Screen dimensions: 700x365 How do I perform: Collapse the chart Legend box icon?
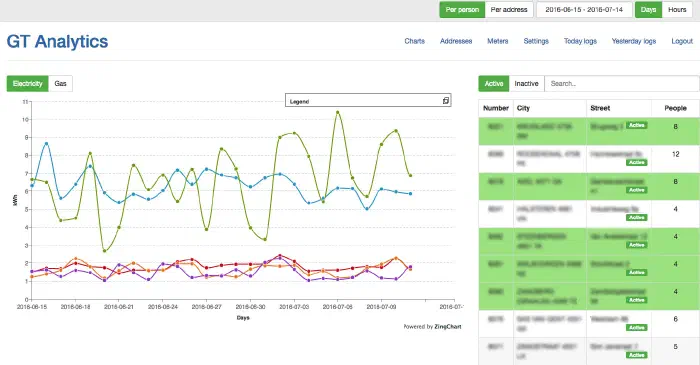click(x=446, y=101)
